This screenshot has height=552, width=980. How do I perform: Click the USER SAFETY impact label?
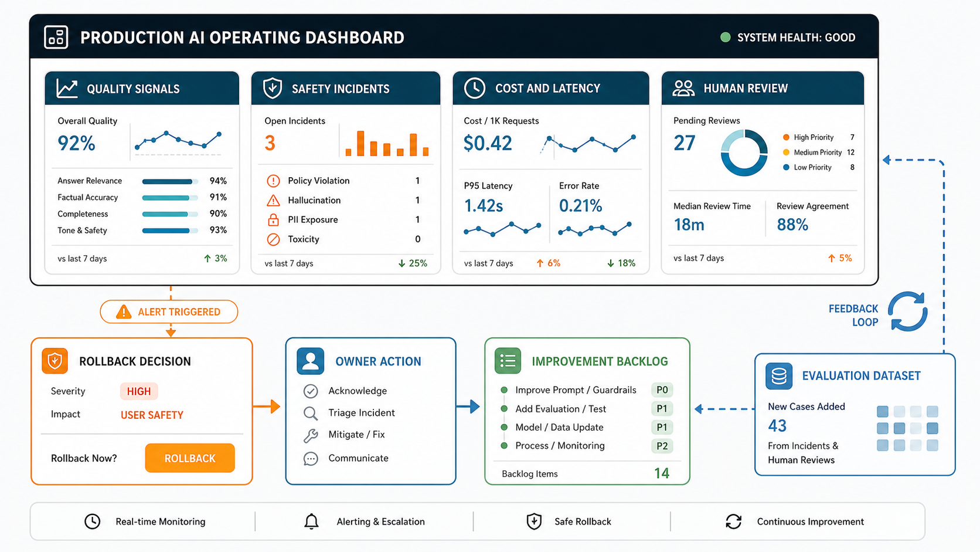pyautogui.click(x=152, y=415)
